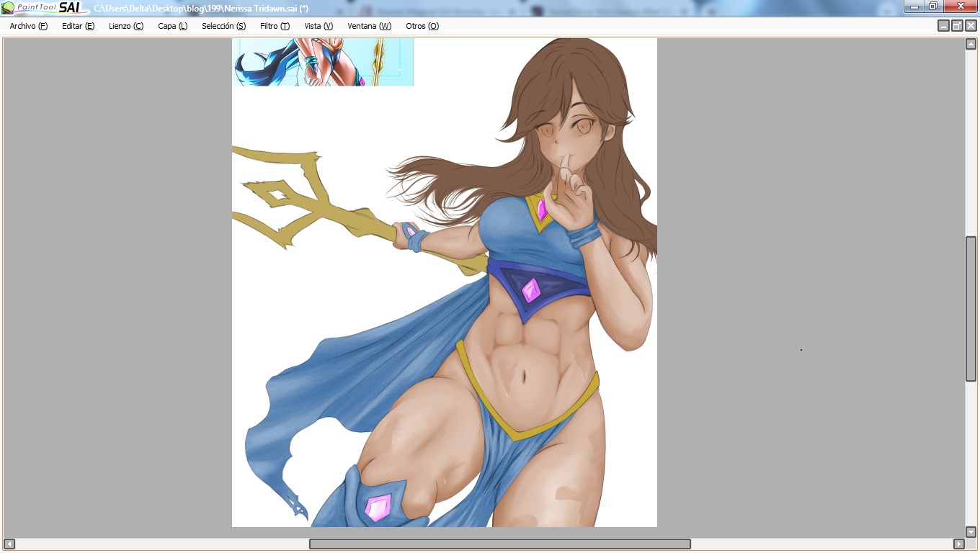Click the PaintTool SAI logo icon
The image size is (980, 553).
pos(8,8)
